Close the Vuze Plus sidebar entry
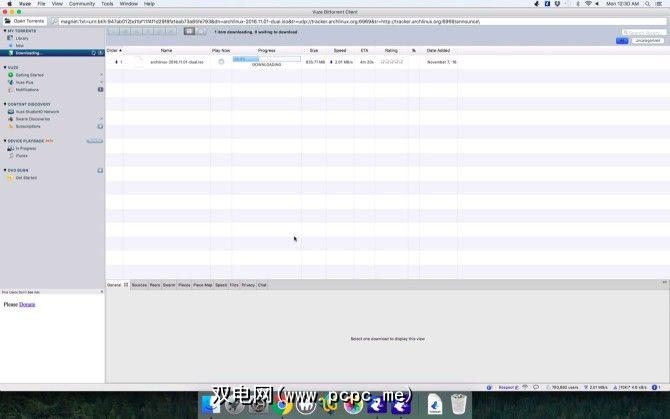 point(101,82)
